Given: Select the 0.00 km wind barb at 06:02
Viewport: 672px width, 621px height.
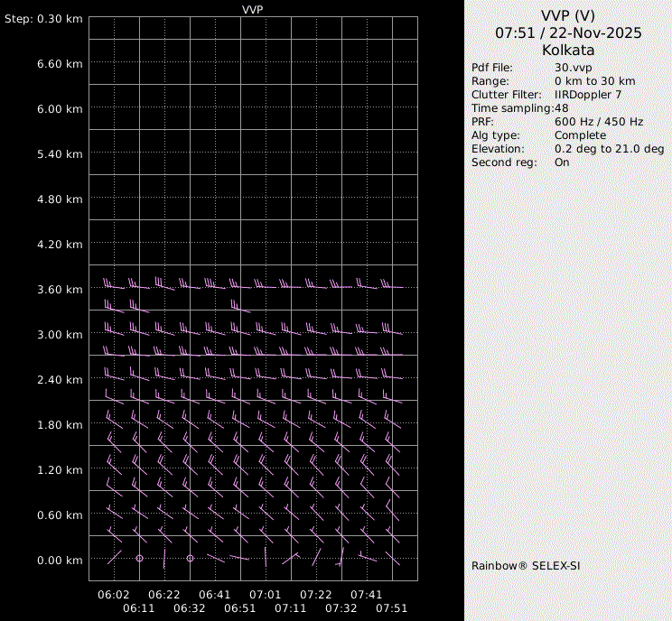Looking at the screenshot, I should [x=114, y=558].
